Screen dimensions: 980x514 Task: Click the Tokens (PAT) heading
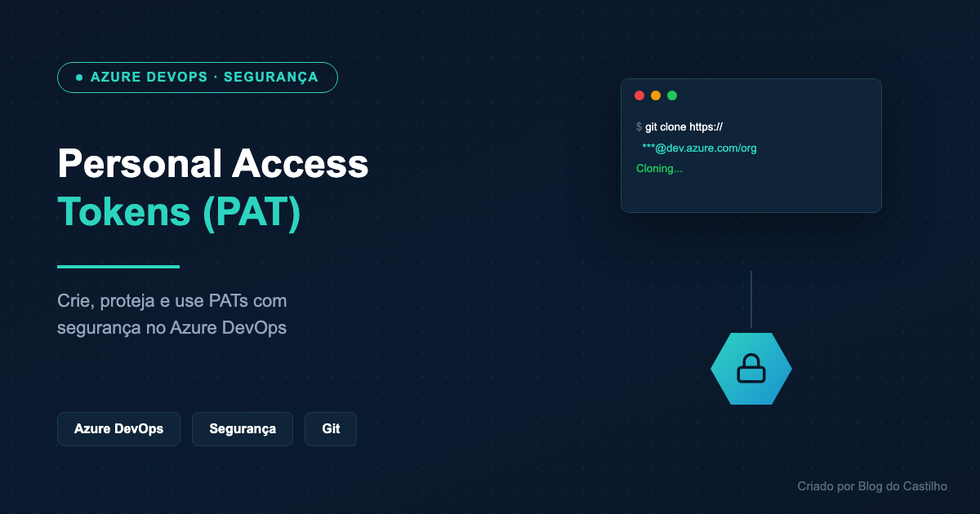180,212
